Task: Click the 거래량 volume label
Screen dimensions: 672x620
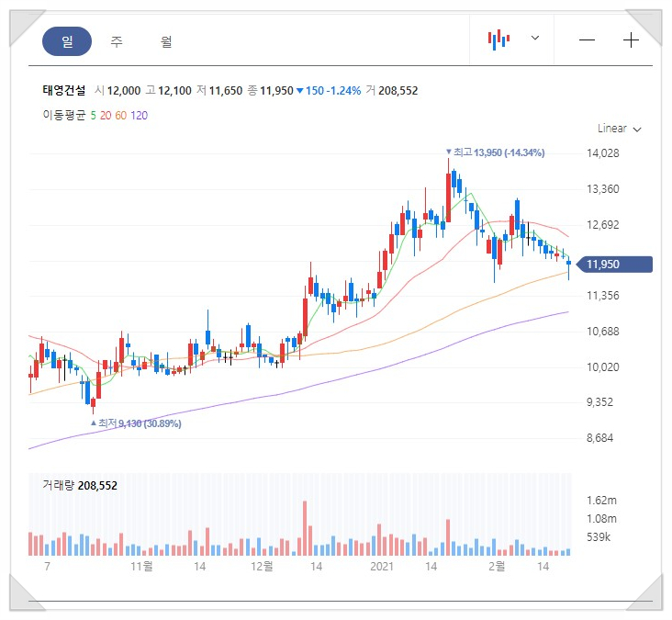Action: pyautogui.click(x=59, y=485)
